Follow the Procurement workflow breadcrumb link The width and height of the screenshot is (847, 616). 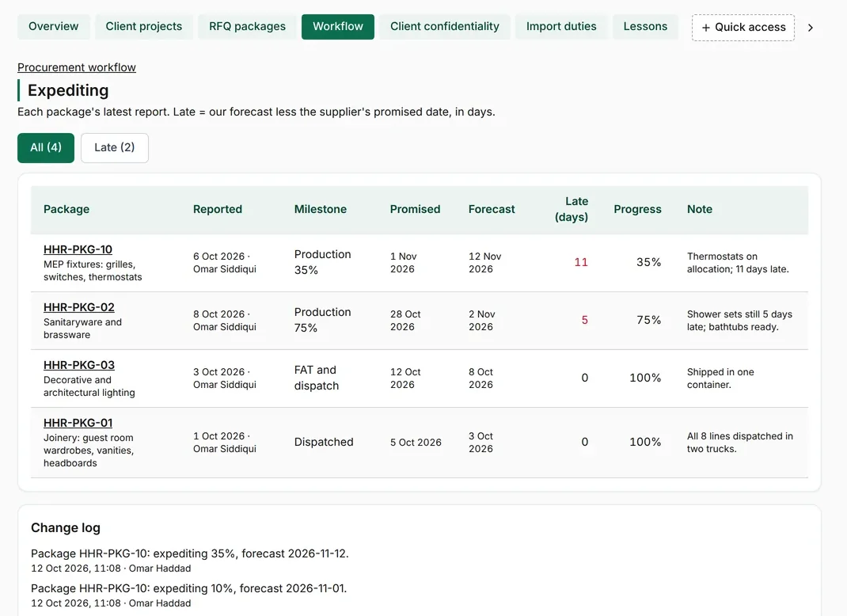[x=77, y=67]
